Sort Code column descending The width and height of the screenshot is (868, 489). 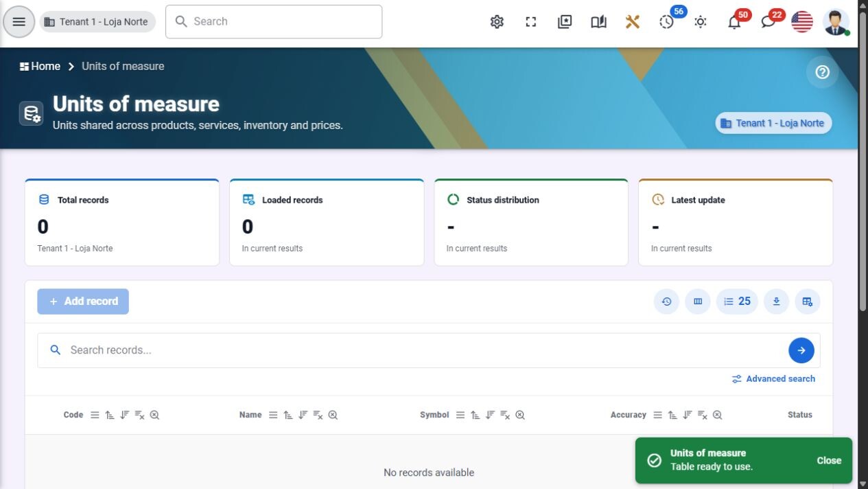coord(125,415)
